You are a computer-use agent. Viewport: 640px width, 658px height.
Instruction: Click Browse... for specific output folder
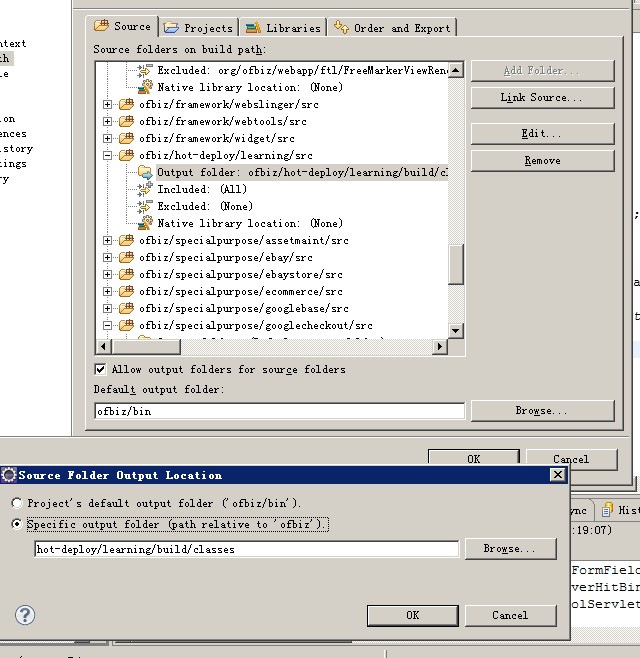510,549
